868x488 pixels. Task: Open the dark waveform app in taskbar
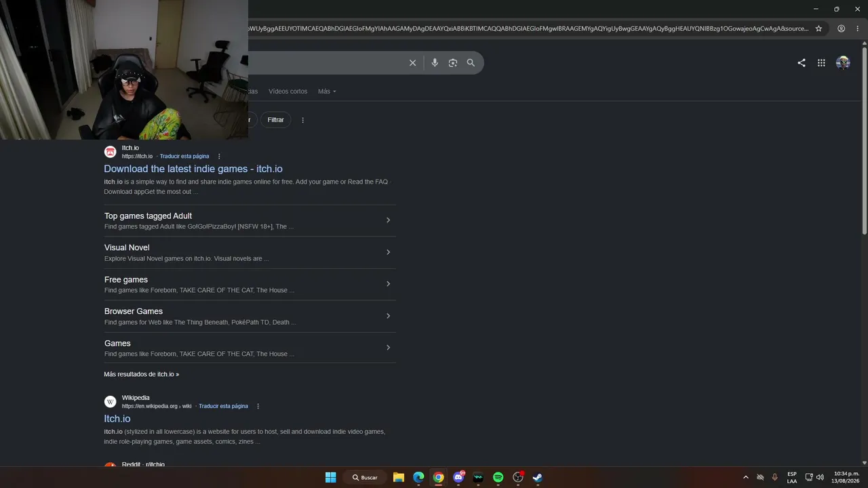tap(478, 477)
